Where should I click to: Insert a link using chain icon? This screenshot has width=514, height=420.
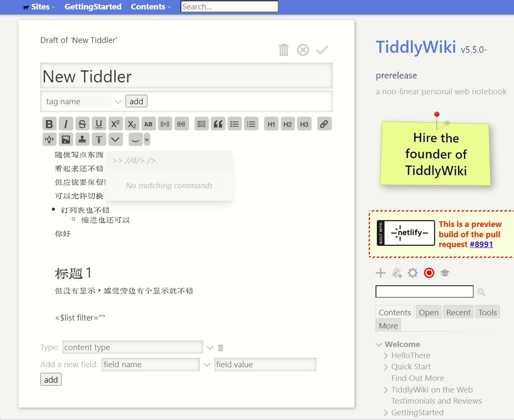point(324,124)
